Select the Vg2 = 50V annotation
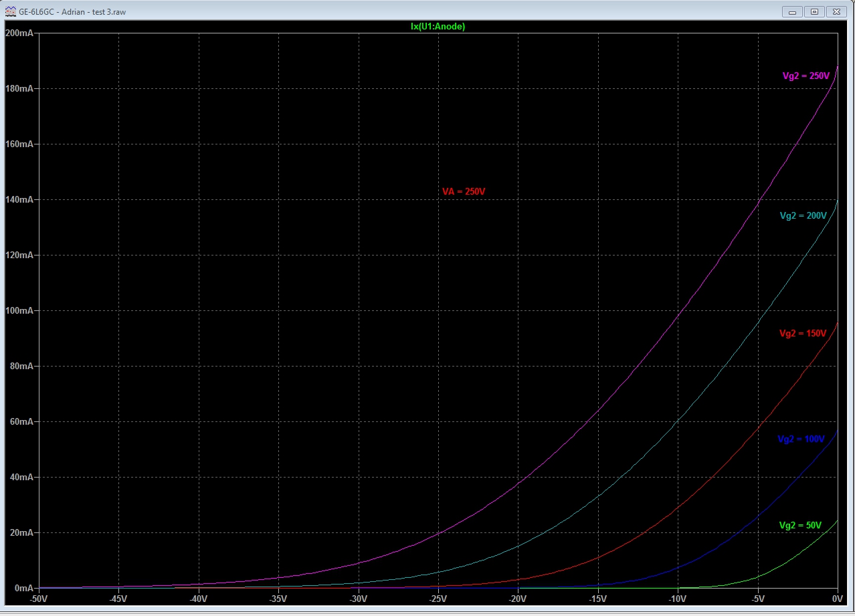 [x=799, y=525]
